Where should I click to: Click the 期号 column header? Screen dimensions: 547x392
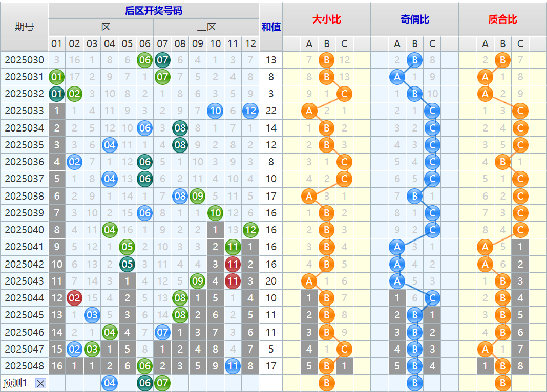point(24,27)
